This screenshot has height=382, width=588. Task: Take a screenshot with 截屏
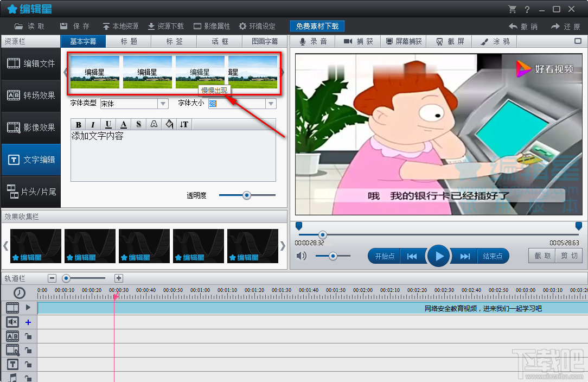tap(450, 41)
